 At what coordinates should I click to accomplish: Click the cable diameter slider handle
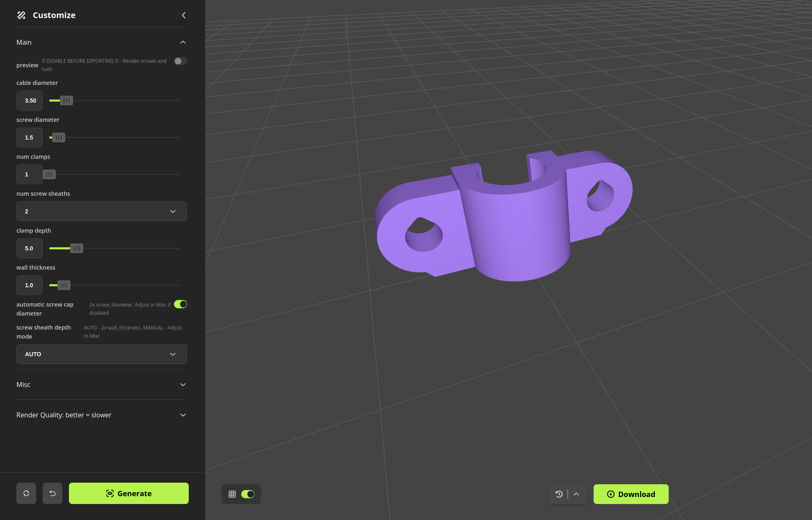(x=66, y=101)
